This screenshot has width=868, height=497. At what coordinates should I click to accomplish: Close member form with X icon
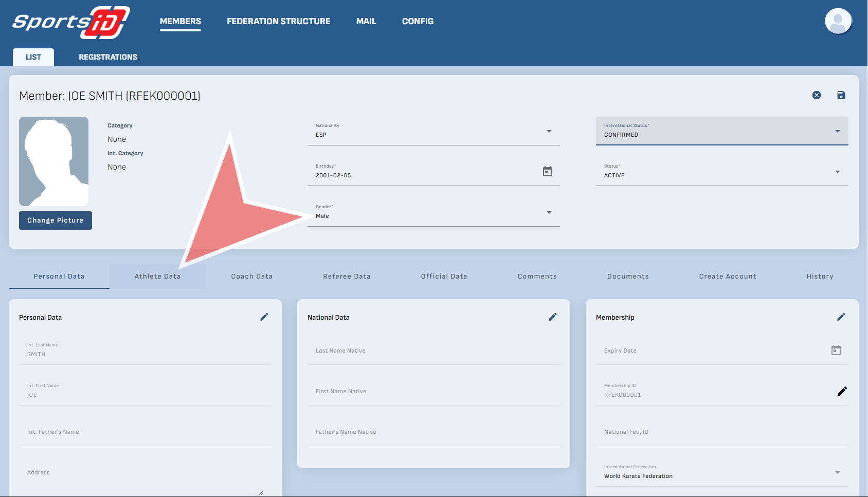click(816, 95)
